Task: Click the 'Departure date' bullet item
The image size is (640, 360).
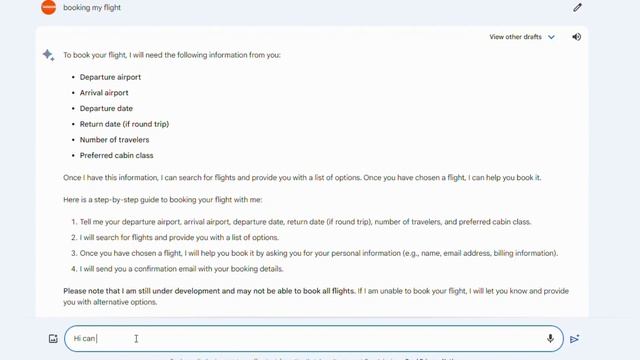Action: click(106, 109)
